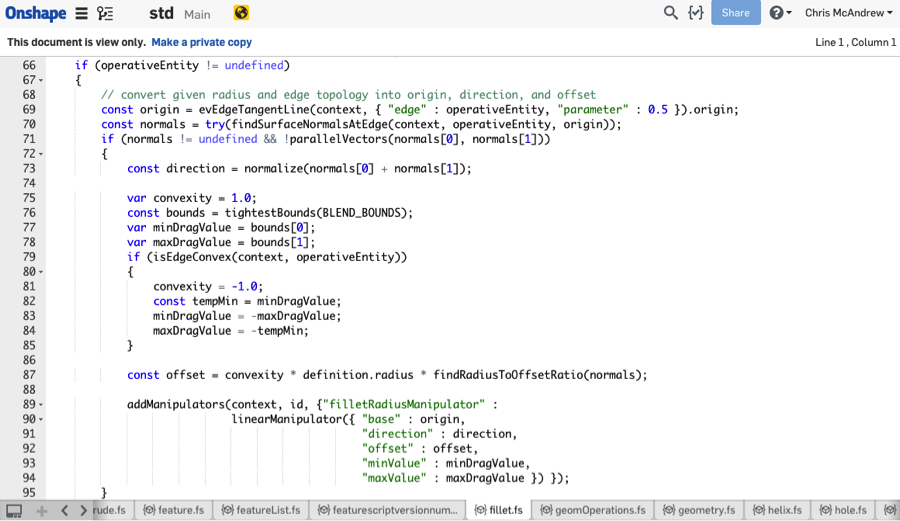Viewport: 900px width, 521px height.
Task: Click the FeatureScript braces check icon
Action: (x=696, y=13)
